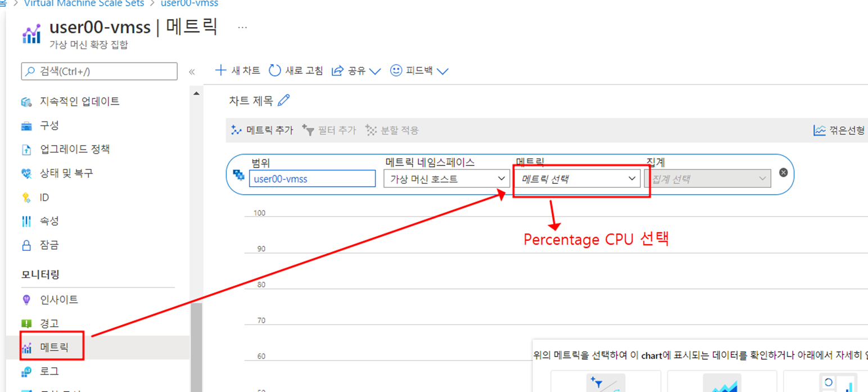Click the refresh icon (새로 고침)
868x392 pixels.
pos(274,70)
